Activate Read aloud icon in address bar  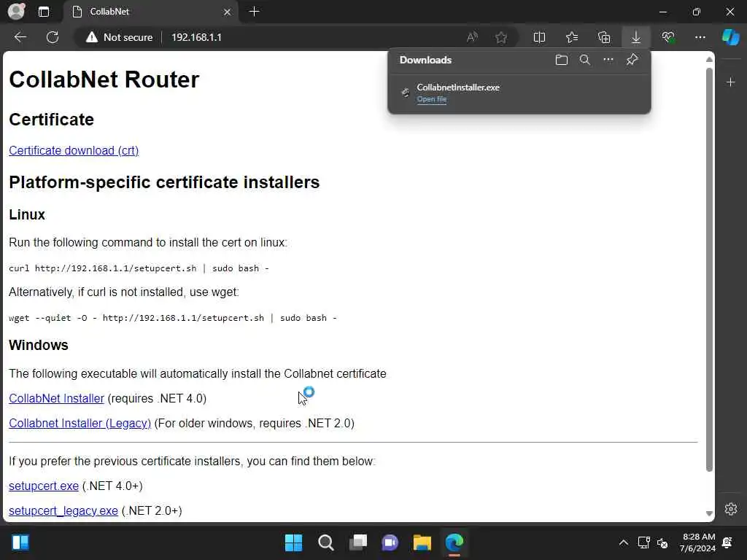point(472,37)
